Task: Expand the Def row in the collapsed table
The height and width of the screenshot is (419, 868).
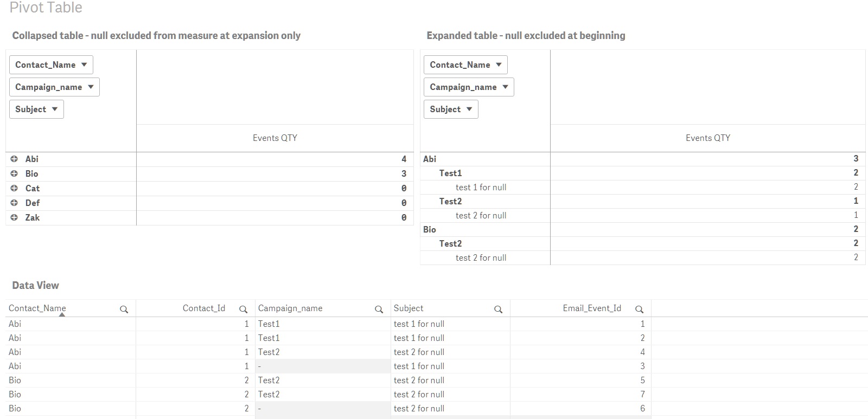Action: [x=14, y=203]
